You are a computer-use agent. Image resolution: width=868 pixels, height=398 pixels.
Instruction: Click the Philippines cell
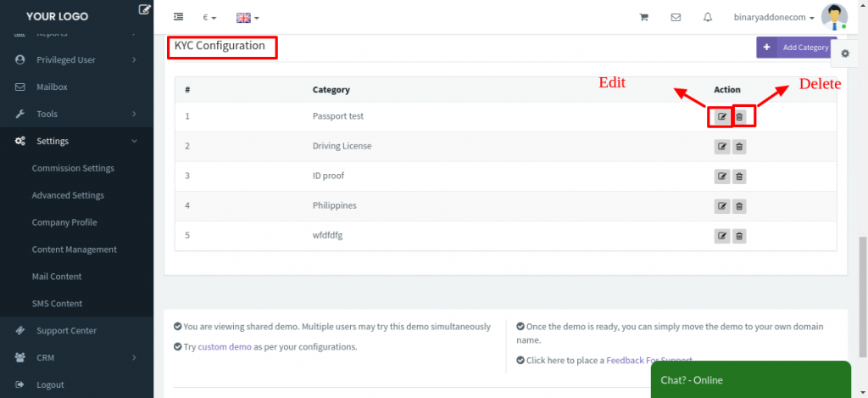pyautogui.click(x=334, y=205)
